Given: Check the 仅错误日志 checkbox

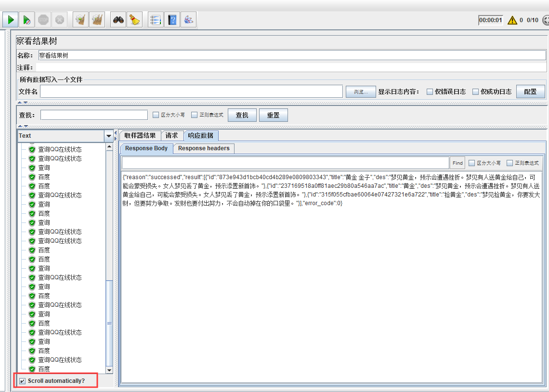Looking at the screenshot, I should tap(429, 91).
